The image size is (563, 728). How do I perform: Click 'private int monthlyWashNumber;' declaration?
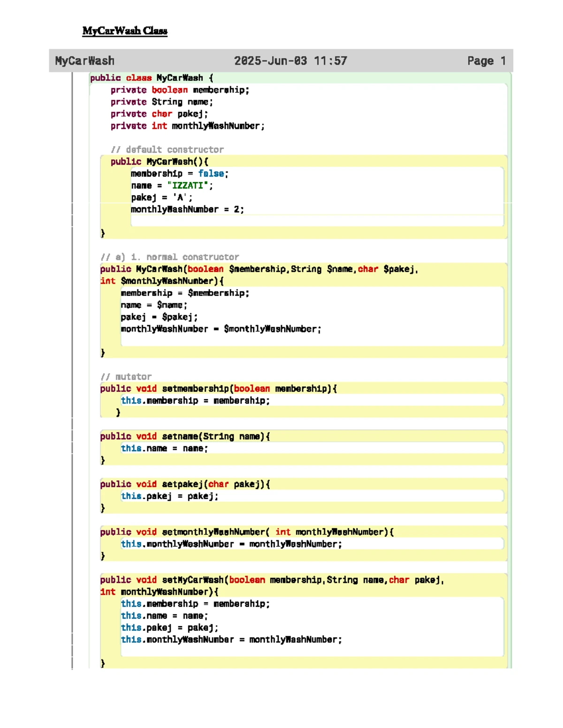coord(188,126)
